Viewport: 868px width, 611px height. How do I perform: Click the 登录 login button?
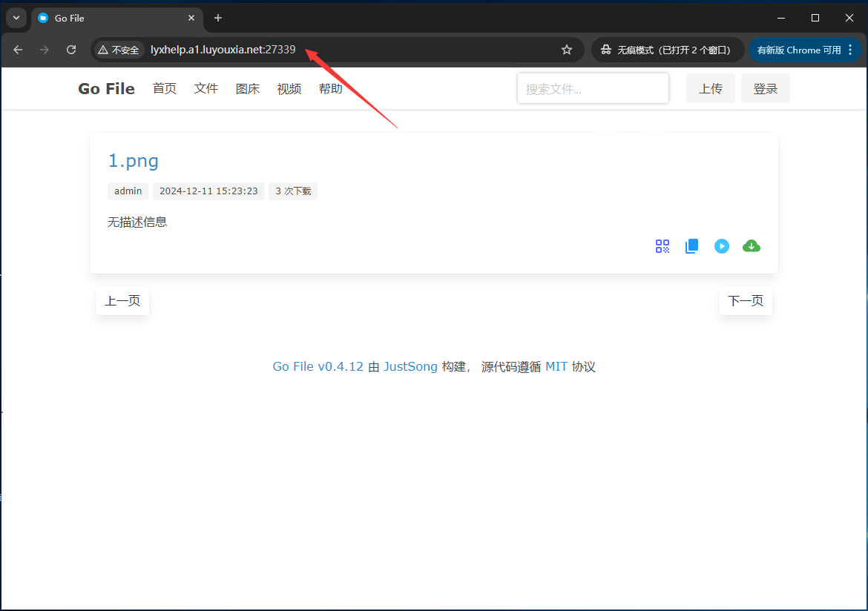(x=765, y=87)
